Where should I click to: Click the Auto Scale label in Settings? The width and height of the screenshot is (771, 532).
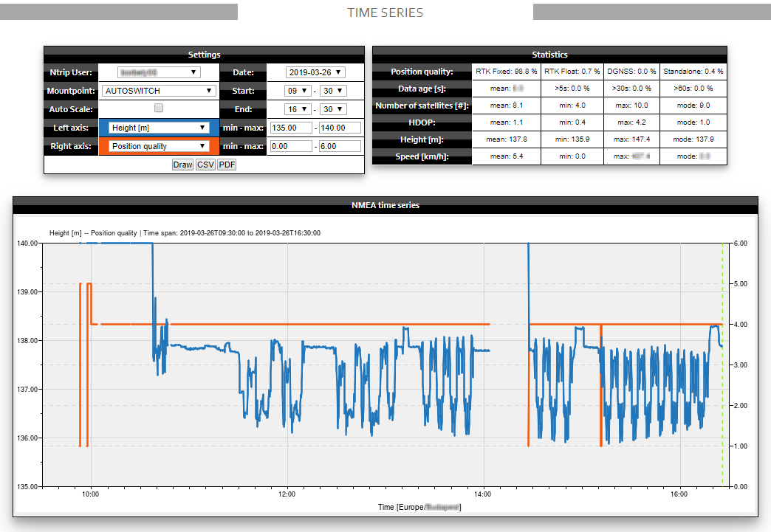(x=71, y=109)
